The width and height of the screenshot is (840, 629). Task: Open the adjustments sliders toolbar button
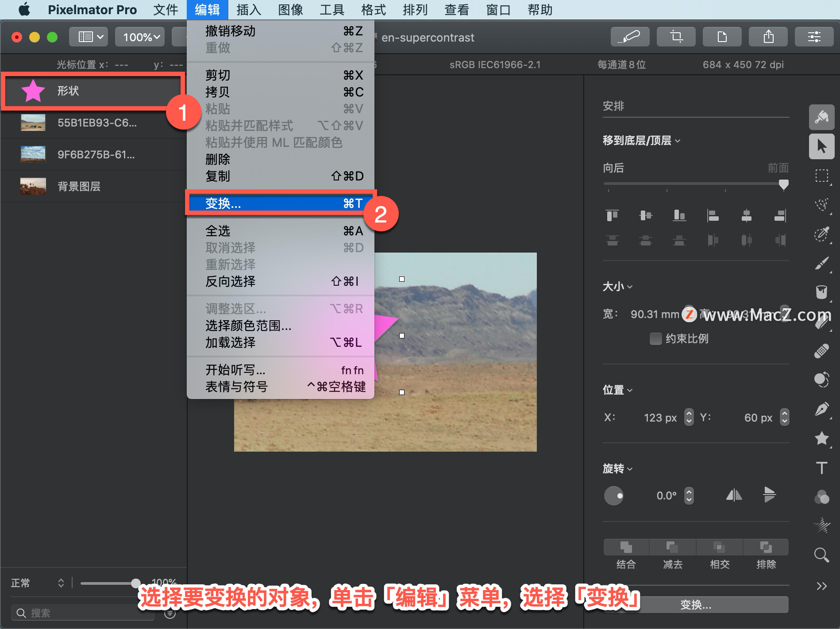tap(814, 37)
